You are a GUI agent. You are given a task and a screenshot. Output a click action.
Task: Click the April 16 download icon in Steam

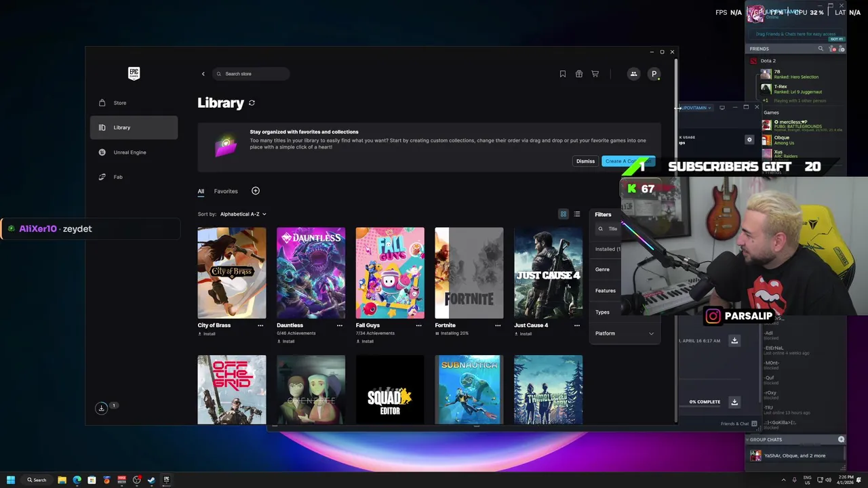(734, 340)
